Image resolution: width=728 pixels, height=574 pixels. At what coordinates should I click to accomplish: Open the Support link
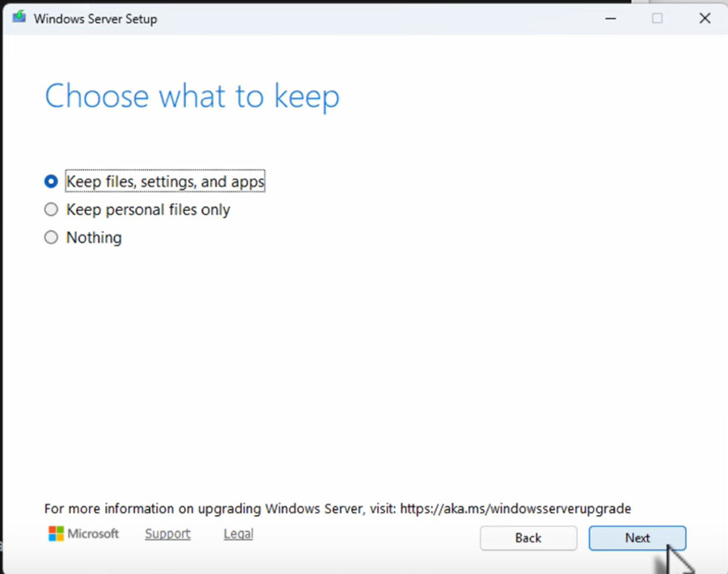coord(167,534)
